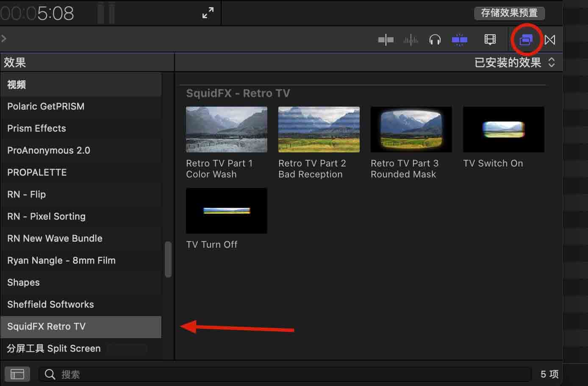The height and width of the screenshot is (386, 588).
Task: Open the Transitions browser icon
Action: 550,40
